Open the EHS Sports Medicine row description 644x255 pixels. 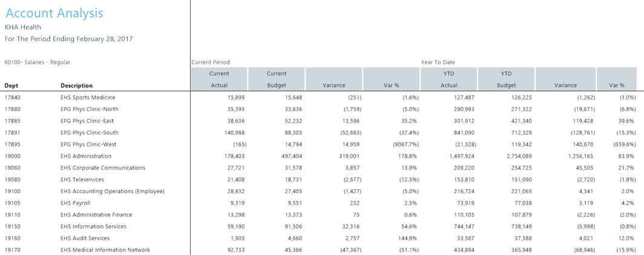pyautogui.click(x=88, y=97)
